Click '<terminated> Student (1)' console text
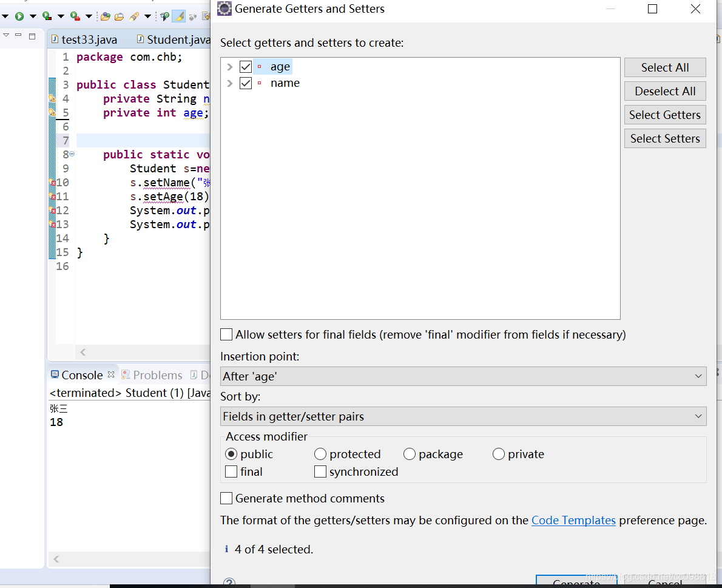The image size is (722, 588). [116, 393]
